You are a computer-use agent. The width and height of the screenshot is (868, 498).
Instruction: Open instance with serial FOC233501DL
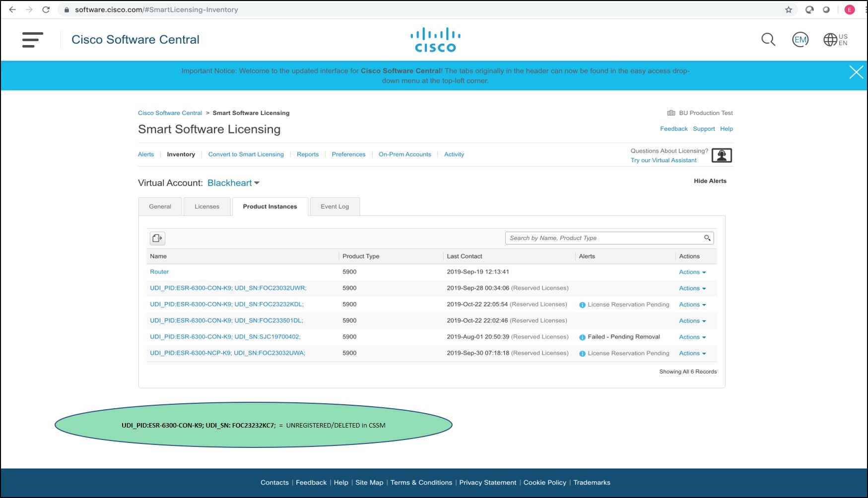[226, 321]
